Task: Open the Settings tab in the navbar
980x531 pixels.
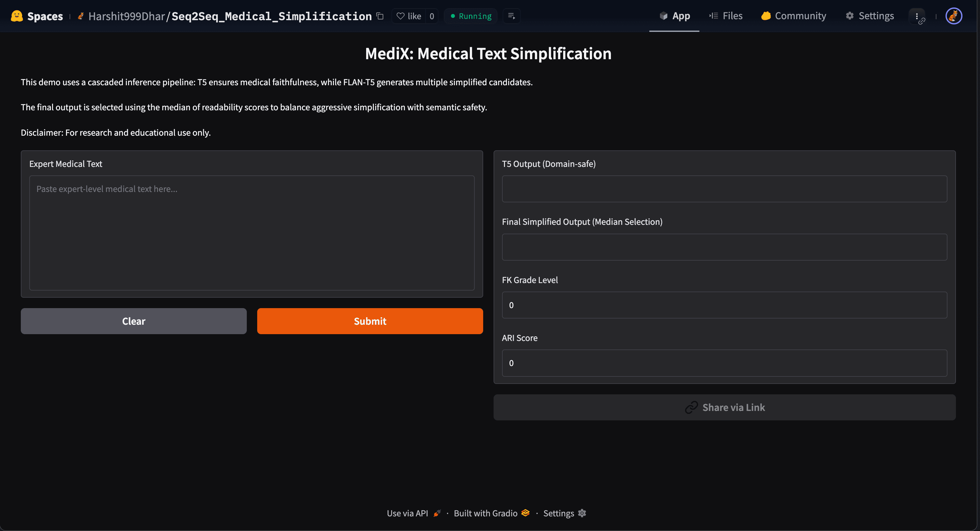Action: point(870,16)
